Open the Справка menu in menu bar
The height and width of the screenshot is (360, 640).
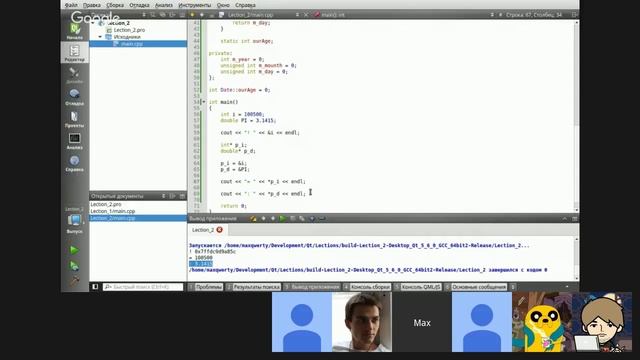245,5
